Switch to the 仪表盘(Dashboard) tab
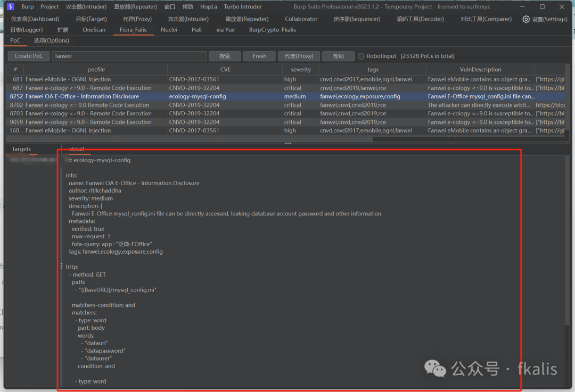Image resolution: width=575 pixels, height=392 pixels. [35, 19]
